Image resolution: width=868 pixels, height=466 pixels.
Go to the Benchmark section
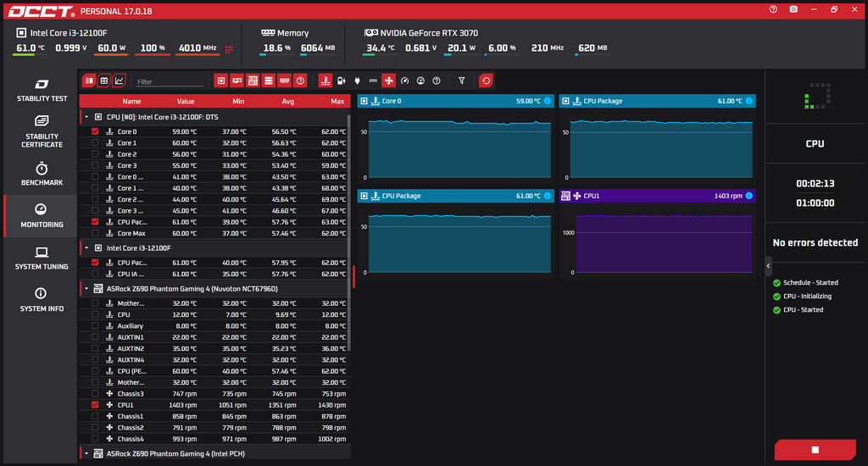pos(42,174)
